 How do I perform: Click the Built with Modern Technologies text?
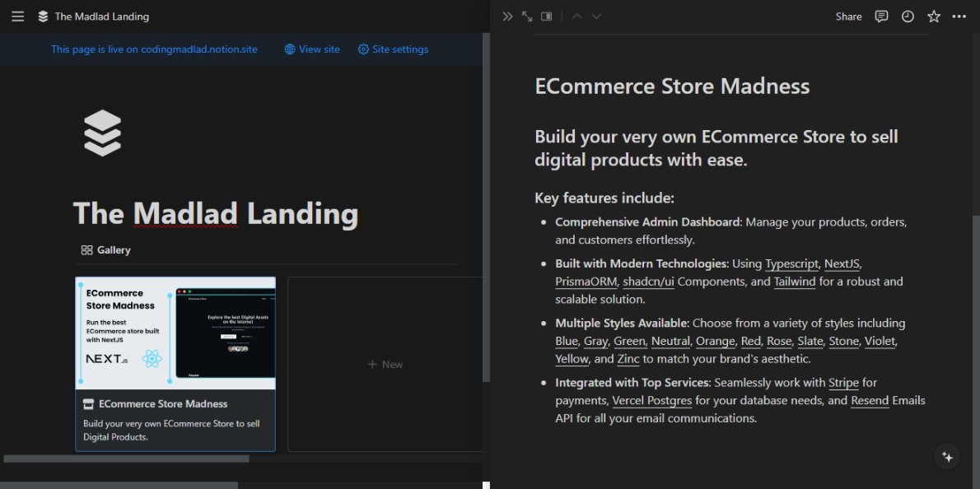pyautogui.click(x=642, y=263)
